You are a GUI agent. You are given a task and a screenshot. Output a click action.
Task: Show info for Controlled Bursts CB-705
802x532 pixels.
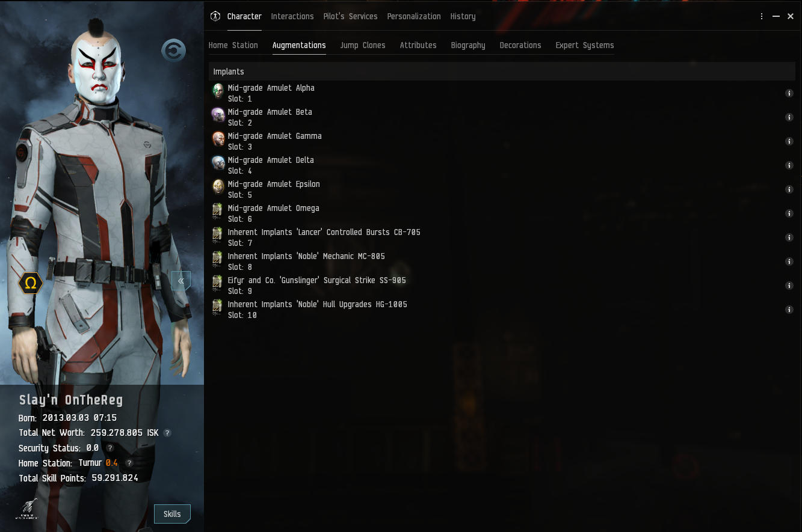click(789, 237)
